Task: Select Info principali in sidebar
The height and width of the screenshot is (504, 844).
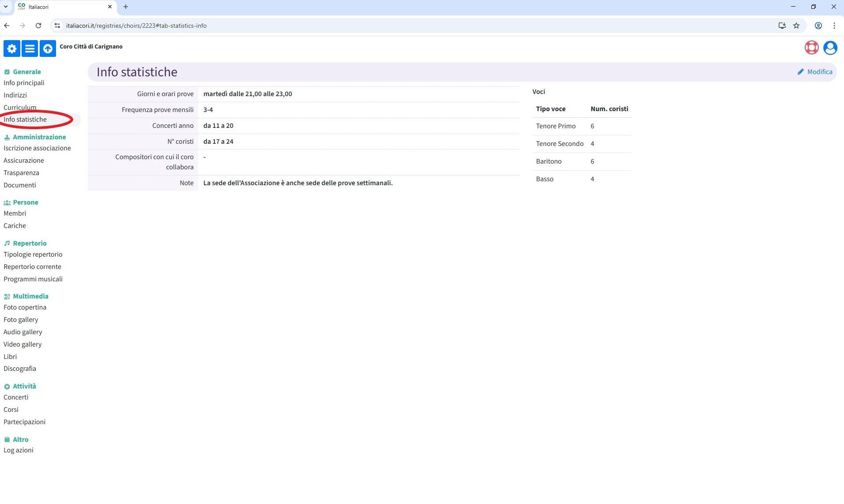Action: (24, 83)
